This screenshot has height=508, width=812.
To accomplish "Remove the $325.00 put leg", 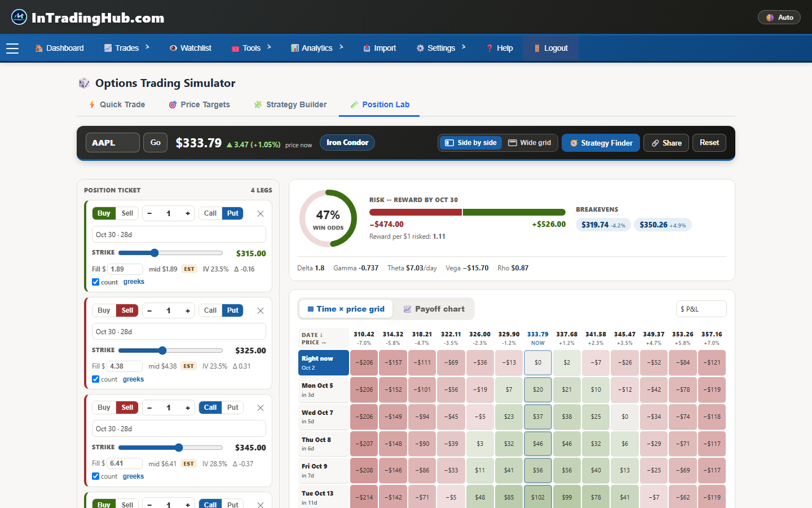I will tap(261, 310).
